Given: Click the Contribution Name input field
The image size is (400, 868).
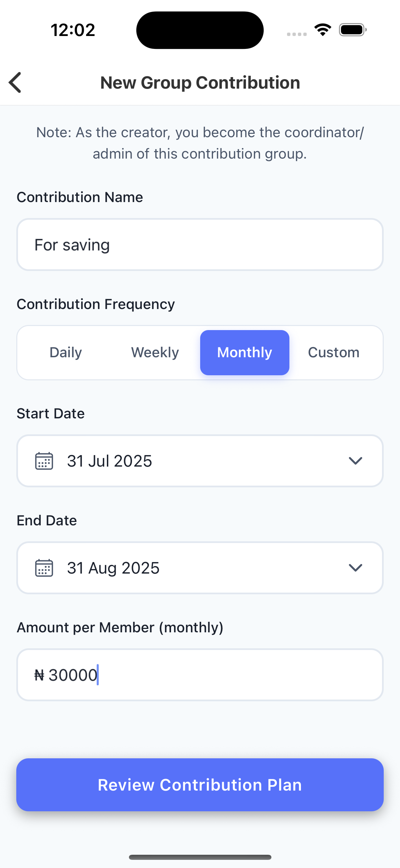Looking at the screenshot, I should click(x=200, y=245).
